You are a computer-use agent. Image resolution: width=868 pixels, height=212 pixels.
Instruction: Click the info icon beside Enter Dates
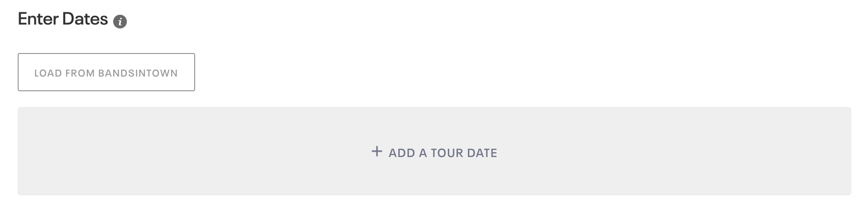tap(120, 22)
